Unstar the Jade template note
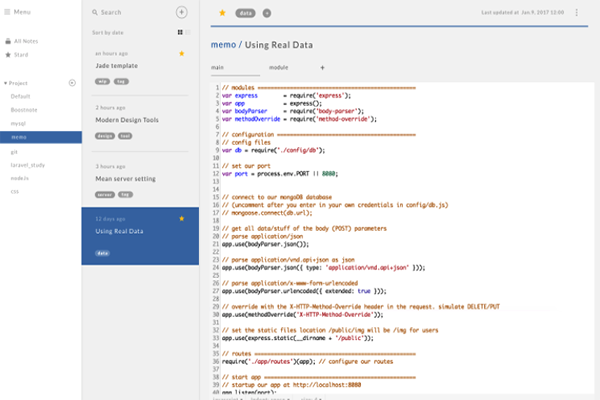Image resolution: width=600 pixels, height=400 pixels. (x=182, y=54)
